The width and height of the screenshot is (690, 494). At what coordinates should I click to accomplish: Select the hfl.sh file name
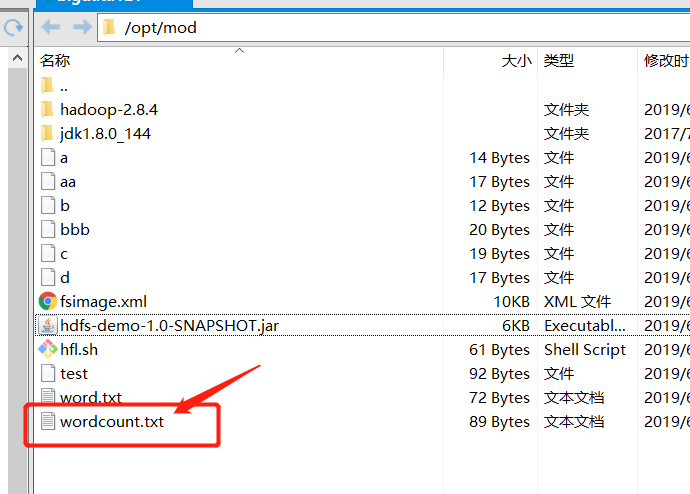[x=79, y=349]
